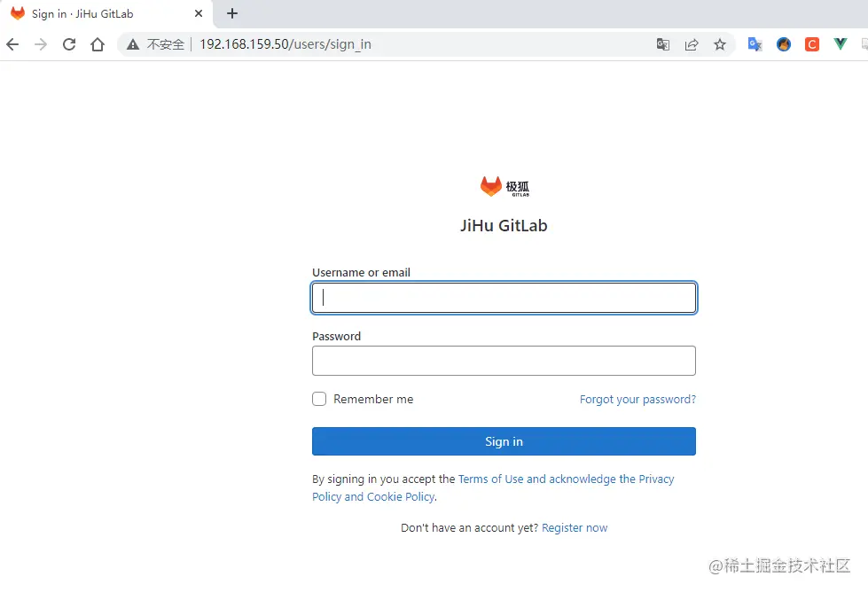Bookmark this page with the star icon
868x592 pixels.
tap(720, 44)
